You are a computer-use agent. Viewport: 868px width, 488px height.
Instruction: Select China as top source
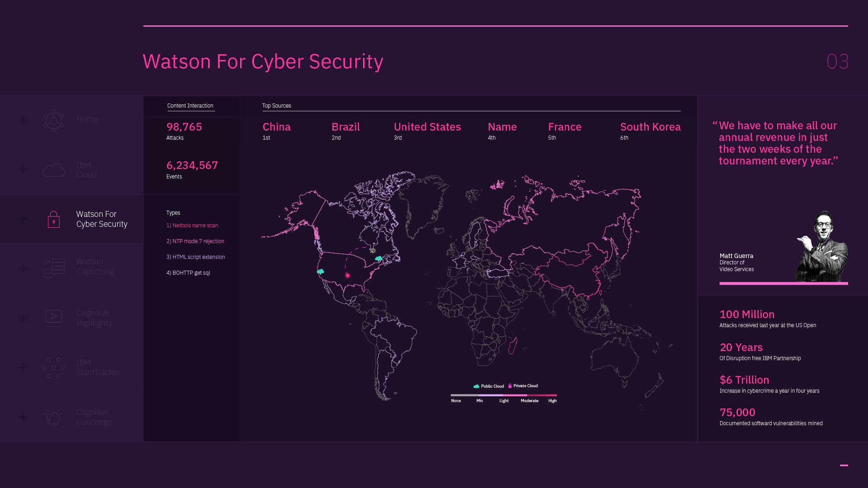277,127
